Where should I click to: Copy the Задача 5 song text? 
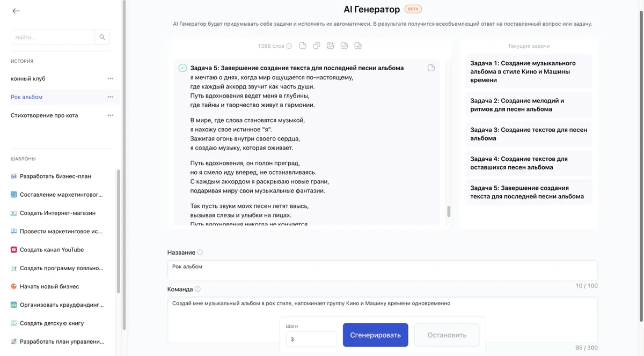click(x=431, y=67)
